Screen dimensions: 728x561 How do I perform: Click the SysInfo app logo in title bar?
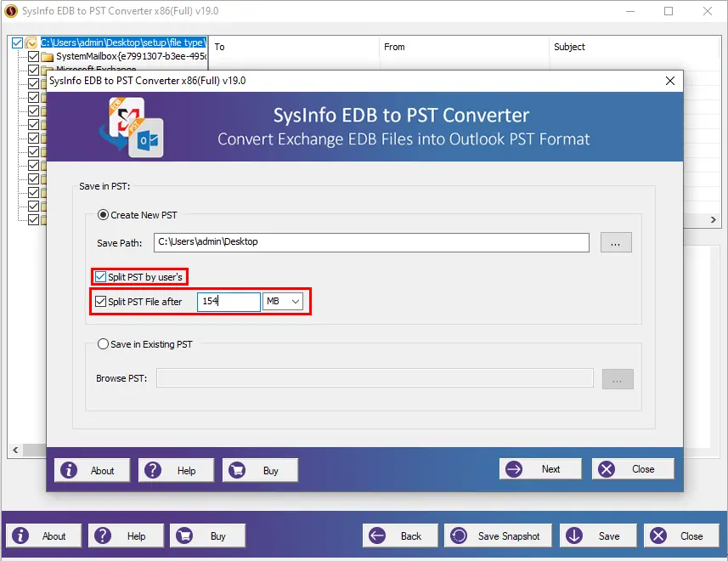tap(11, 11)
